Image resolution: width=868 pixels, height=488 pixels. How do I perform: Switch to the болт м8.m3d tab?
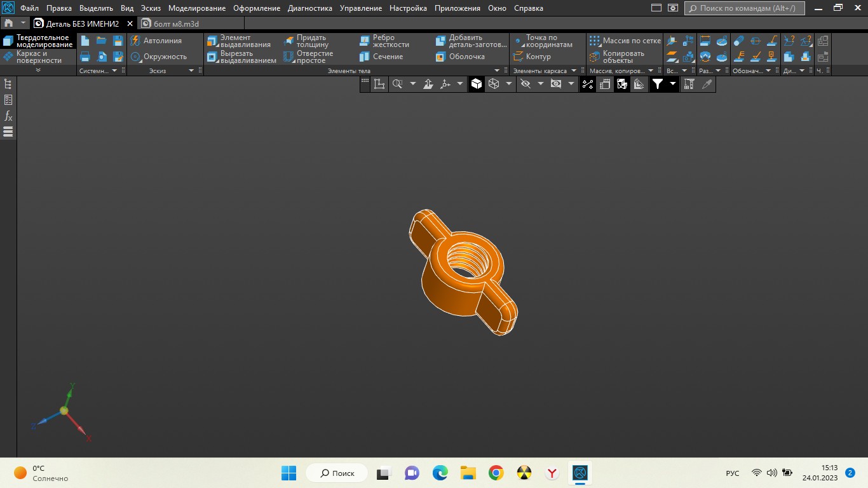click(176, 24)
